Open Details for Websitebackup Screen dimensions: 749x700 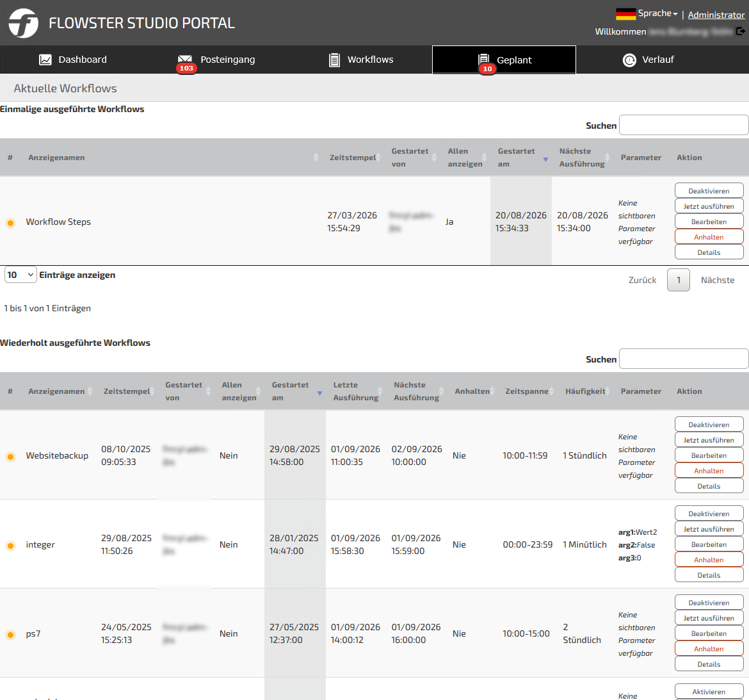click(709, 485)
